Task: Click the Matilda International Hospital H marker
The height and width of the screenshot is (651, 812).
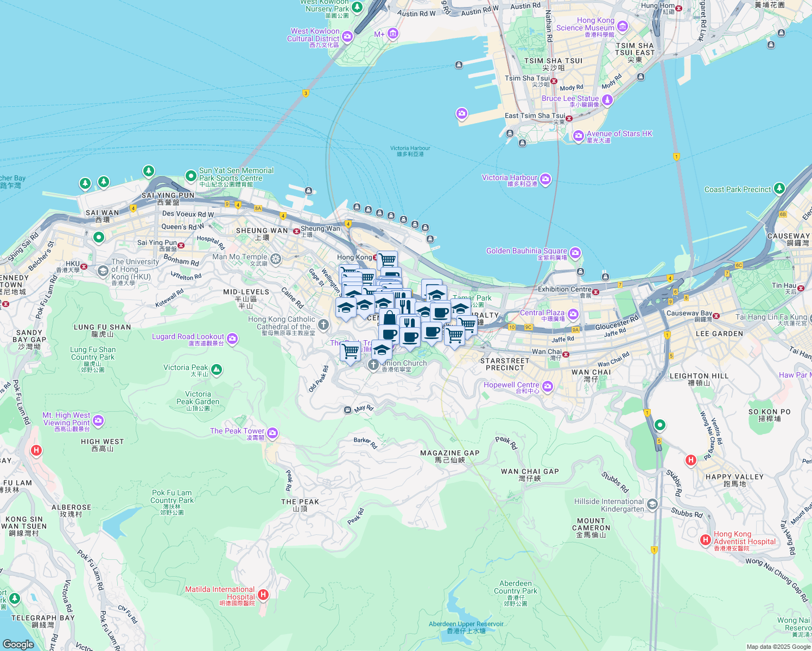Action: pyautogui.click(x=263, y=595)
